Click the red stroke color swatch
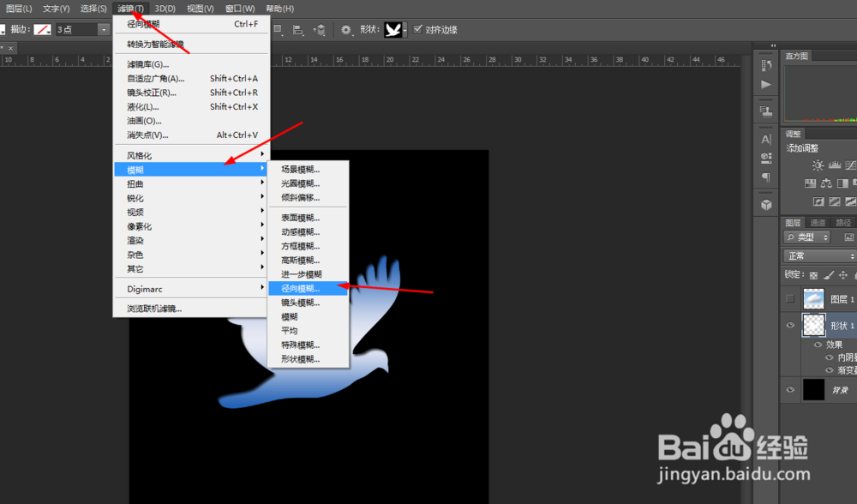Image resolution: width=857 pixels, height=504 pixels. click(x=42, y=28)
